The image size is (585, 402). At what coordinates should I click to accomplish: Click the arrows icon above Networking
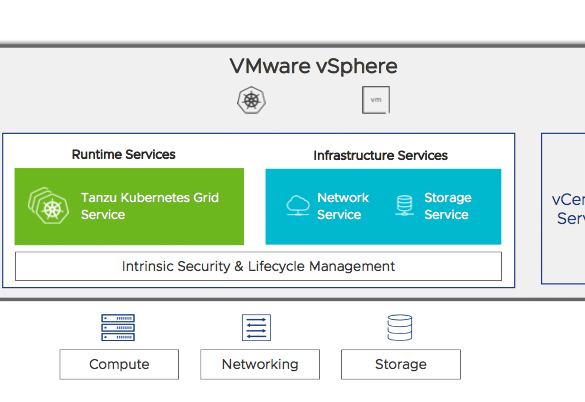pyautogui.click(x=256, y=327)
